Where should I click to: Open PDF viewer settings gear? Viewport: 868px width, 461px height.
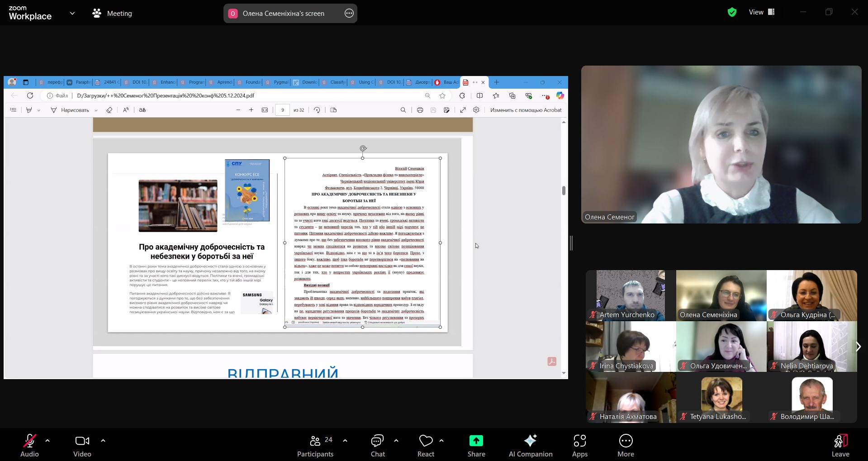476,110
